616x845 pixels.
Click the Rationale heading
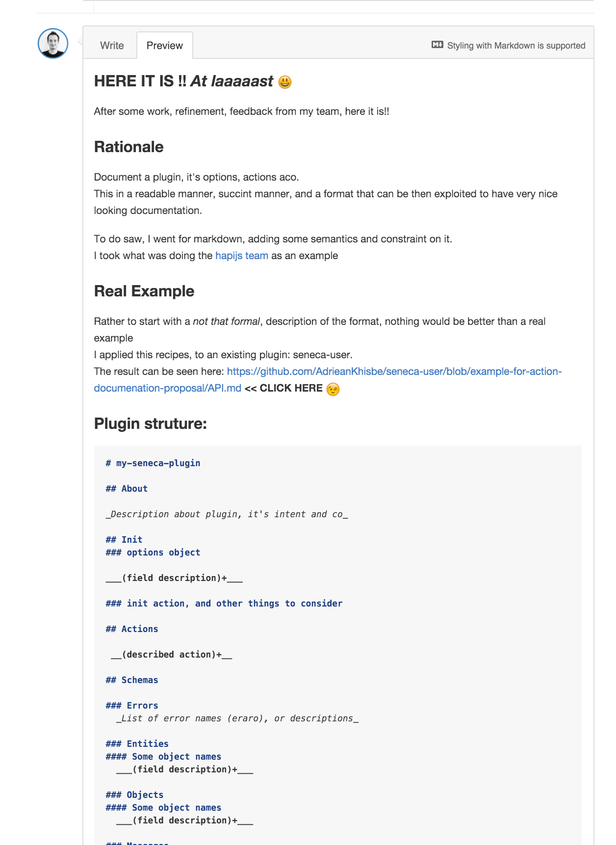(x=128, y=147)
